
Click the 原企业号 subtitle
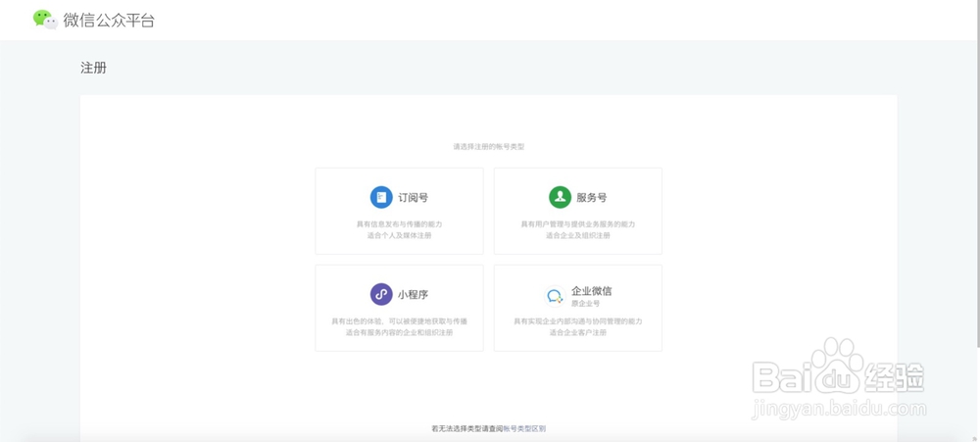tap(586, 303)
